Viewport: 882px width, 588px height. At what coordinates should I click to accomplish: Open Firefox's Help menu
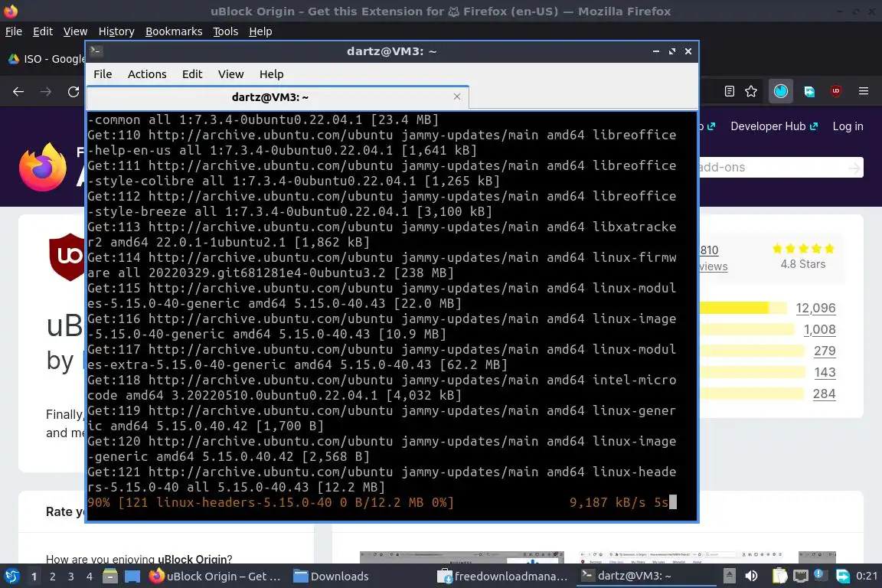[260, 31]
